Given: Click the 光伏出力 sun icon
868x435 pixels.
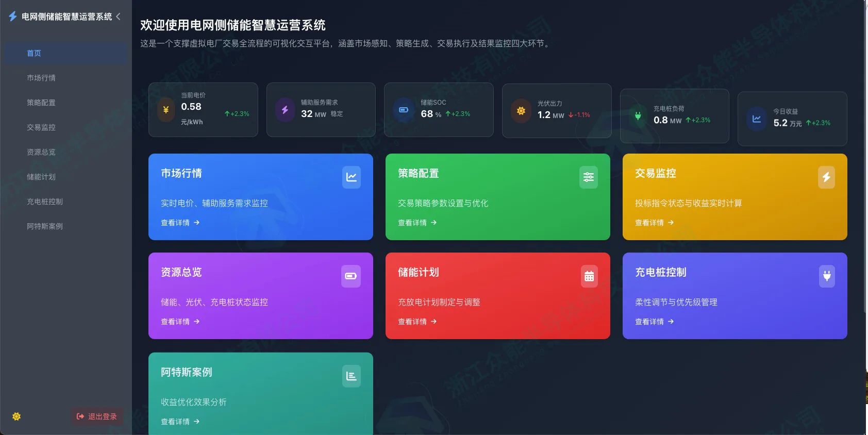Looking at the screenshot, I should [x=521, y=111].
